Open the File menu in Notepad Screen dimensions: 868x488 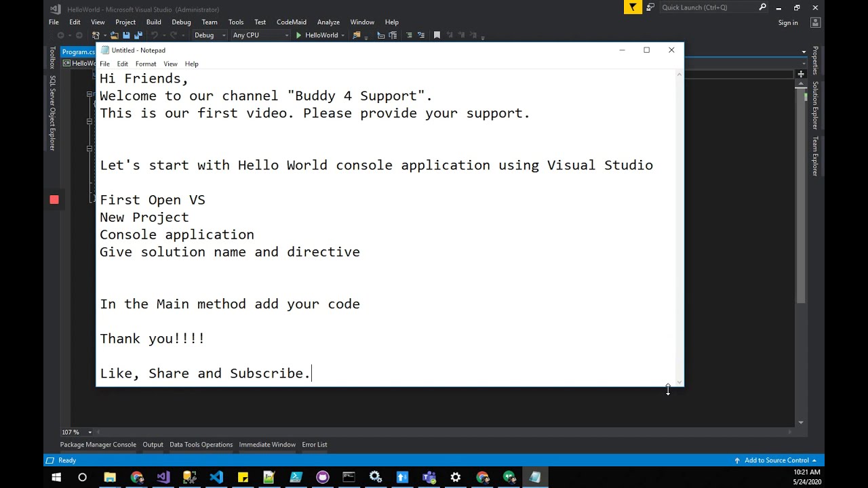pos(104,64)
